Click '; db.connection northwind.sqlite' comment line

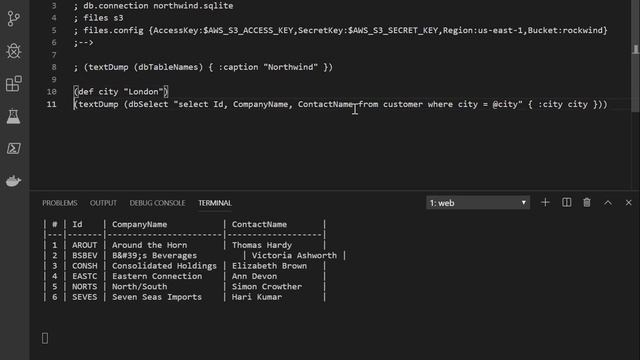click(153, 6)
